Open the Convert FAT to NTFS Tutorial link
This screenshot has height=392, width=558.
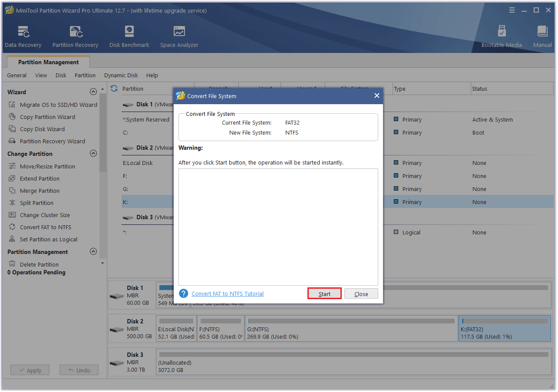(x=228, y=294)
